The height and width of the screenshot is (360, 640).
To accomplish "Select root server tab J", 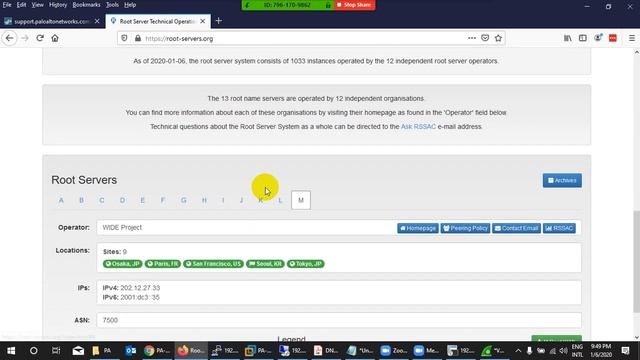I will click(241, 200).
